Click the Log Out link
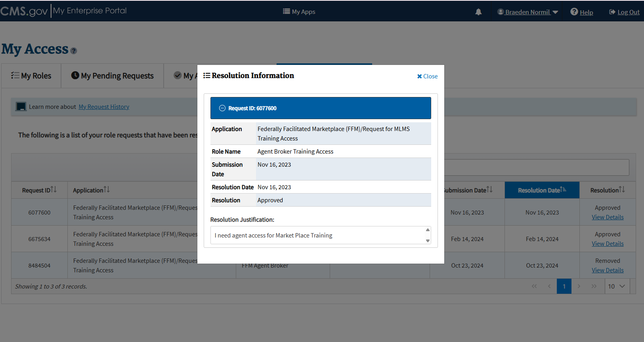Image resolution: width=644 pixels, height=342 pixels. coord(629,12)
